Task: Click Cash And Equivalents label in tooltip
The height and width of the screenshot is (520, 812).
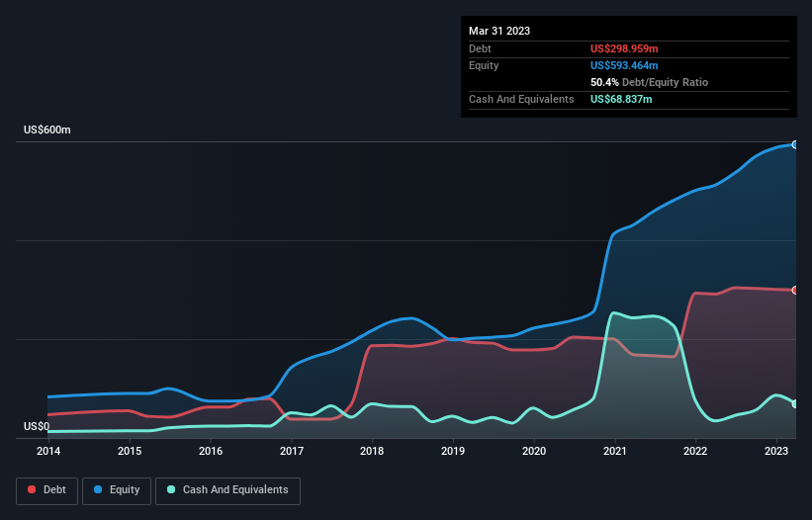Action: point(521,99)
